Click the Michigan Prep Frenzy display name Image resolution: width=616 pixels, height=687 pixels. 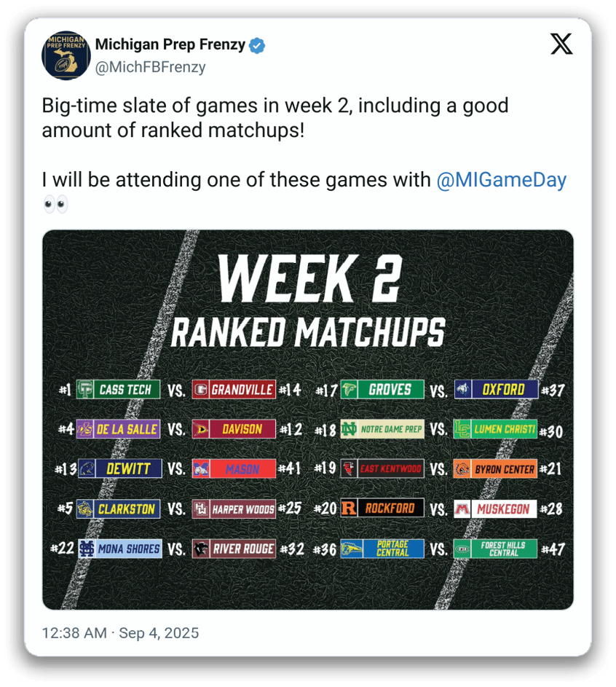pos(170,45)
